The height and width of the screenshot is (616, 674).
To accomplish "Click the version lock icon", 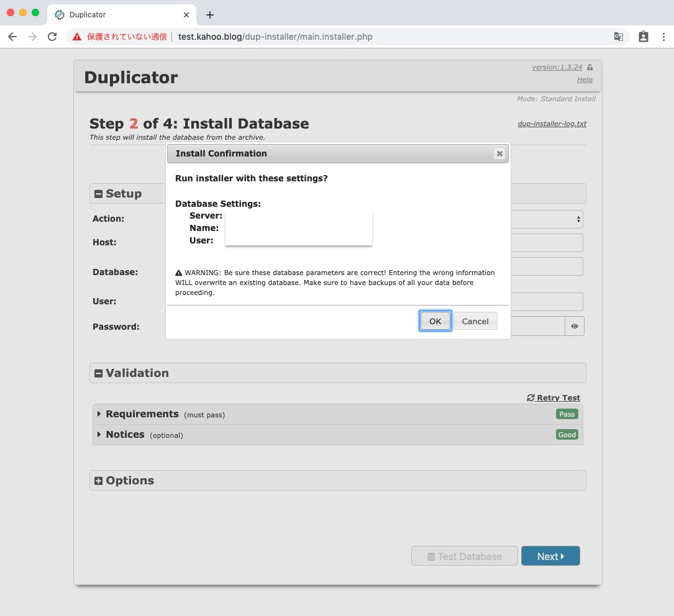I will [x=590, y=67].
